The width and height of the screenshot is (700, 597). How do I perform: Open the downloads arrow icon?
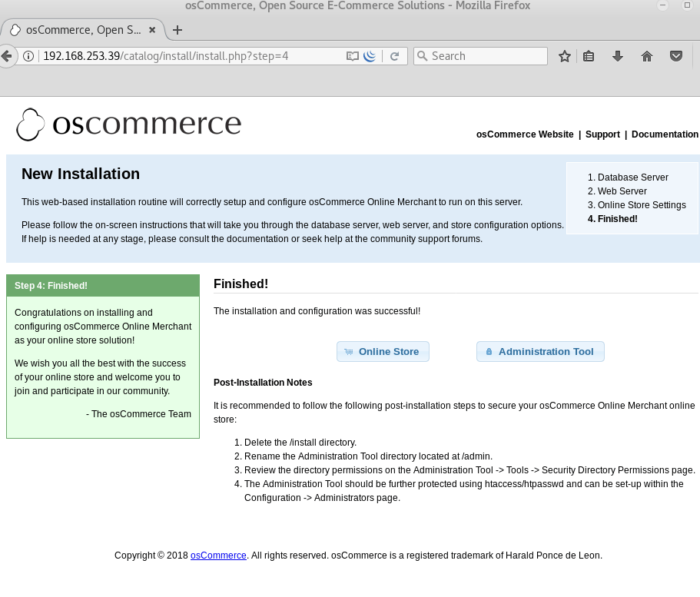tap(617, 56)
